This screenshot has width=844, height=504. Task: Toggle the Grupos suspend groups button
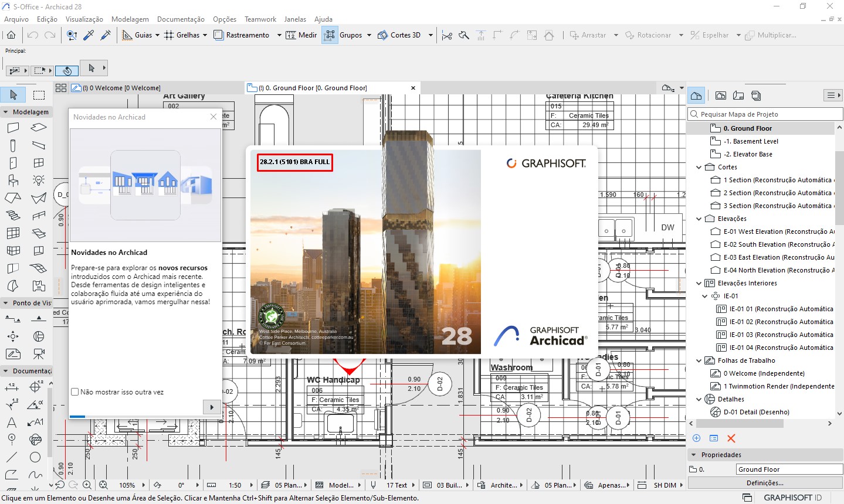point(330,35)
